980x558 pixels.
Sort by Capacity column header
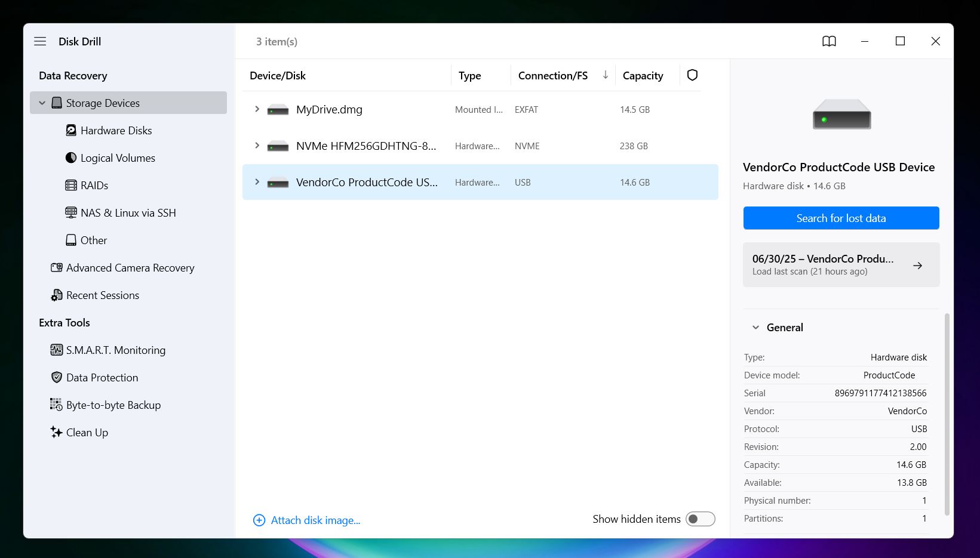coord(643,75)
